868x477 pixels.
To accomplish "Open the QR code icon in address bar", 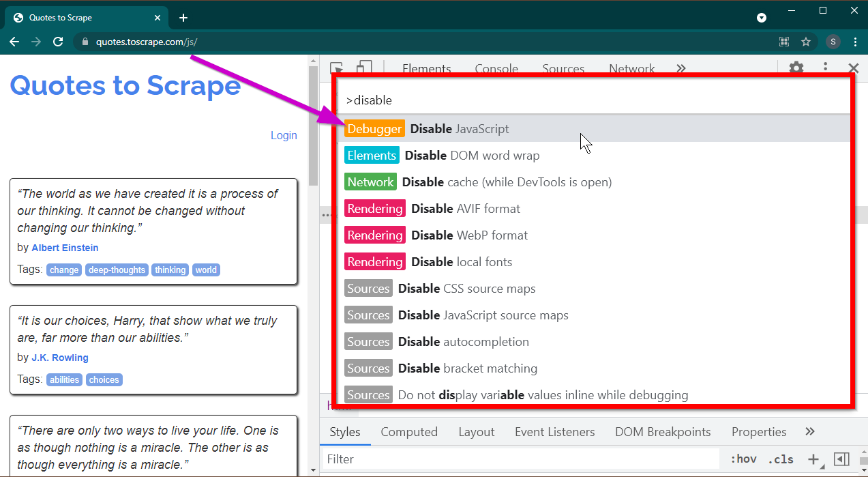I will 784,42.
